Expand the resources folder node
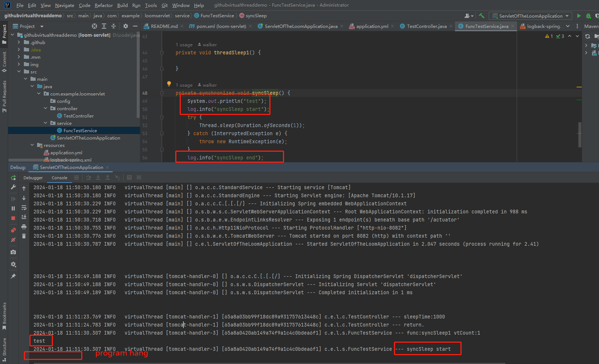Viewport: 599px width, 364px height. pos(32,145)
